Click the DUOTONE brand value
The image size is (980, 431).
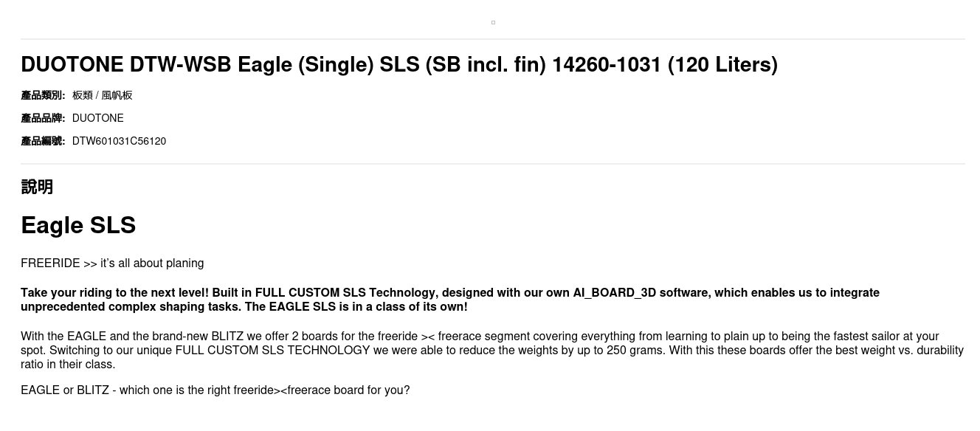coord(97,118)
